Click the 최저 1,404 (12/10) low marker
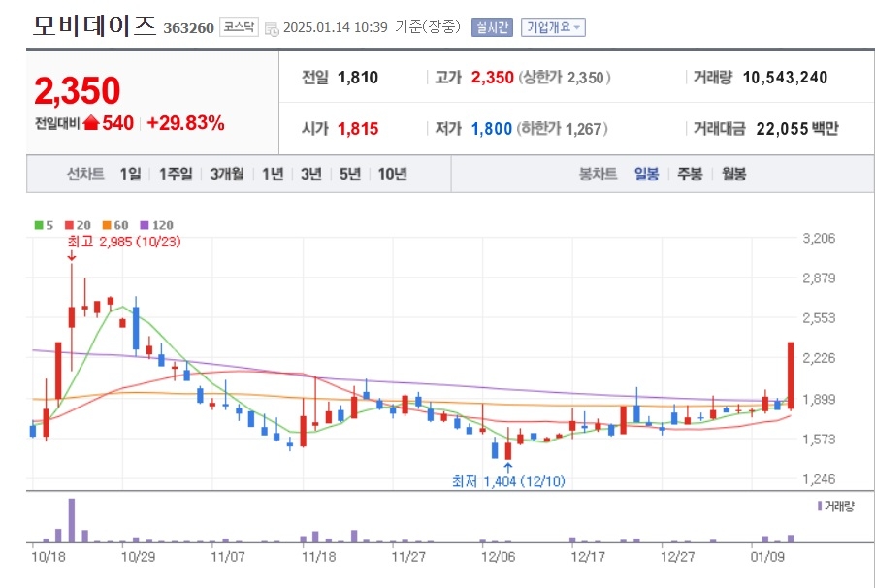Viewport: 875px width, 588px height. (508, 481)
